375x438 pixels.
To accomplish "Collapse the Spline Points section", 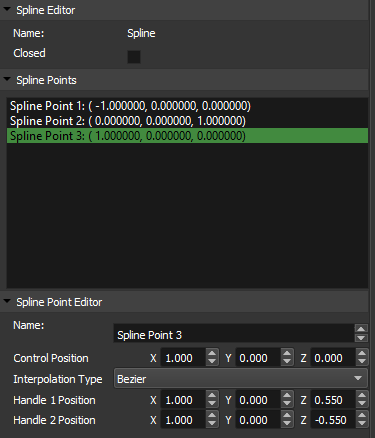I will point(7,80).
